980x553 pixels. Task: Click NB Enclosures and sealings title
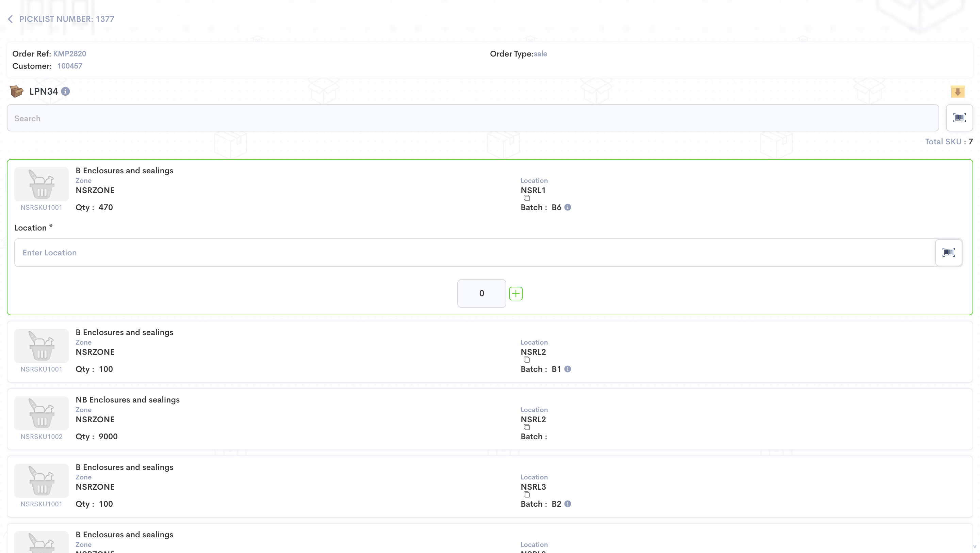[128, 400]
